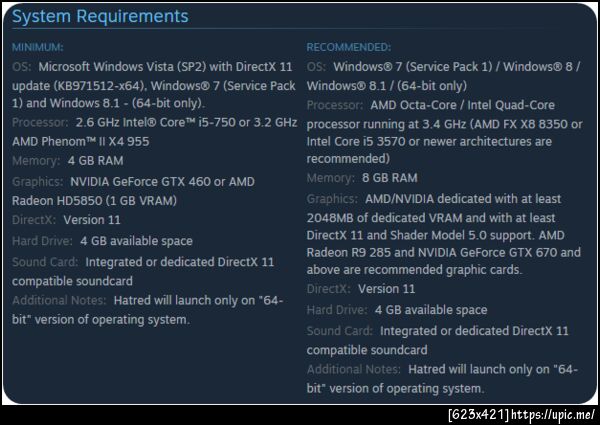This screenshot has height=425, width=600.
Task: Click the minimum OS: label
Action: pos(21,67)
